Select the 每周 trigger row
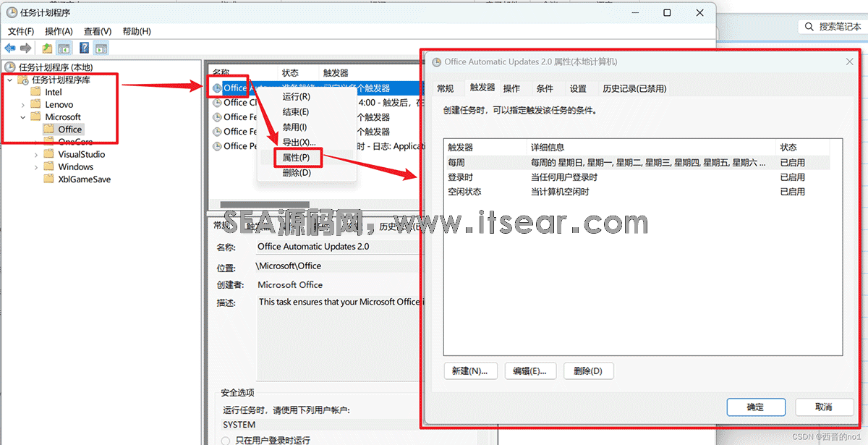This screenshot has height=445, width=868. (637, 163)
